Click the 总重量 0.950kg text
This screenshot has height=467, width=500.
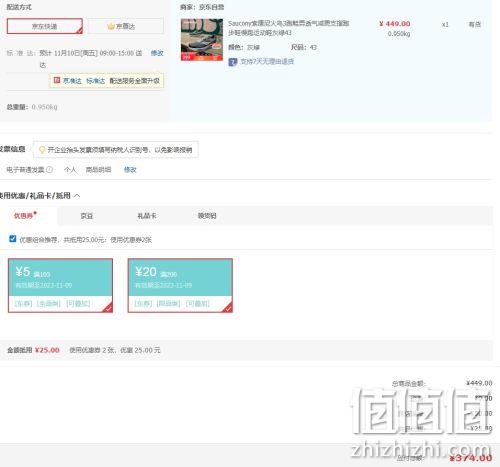(32, 107)
